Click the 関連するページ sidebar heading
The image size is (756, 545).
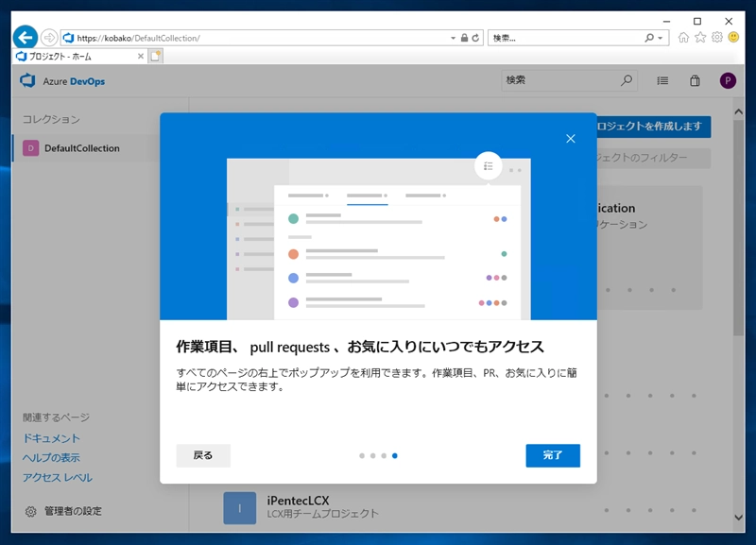[56, 417]
